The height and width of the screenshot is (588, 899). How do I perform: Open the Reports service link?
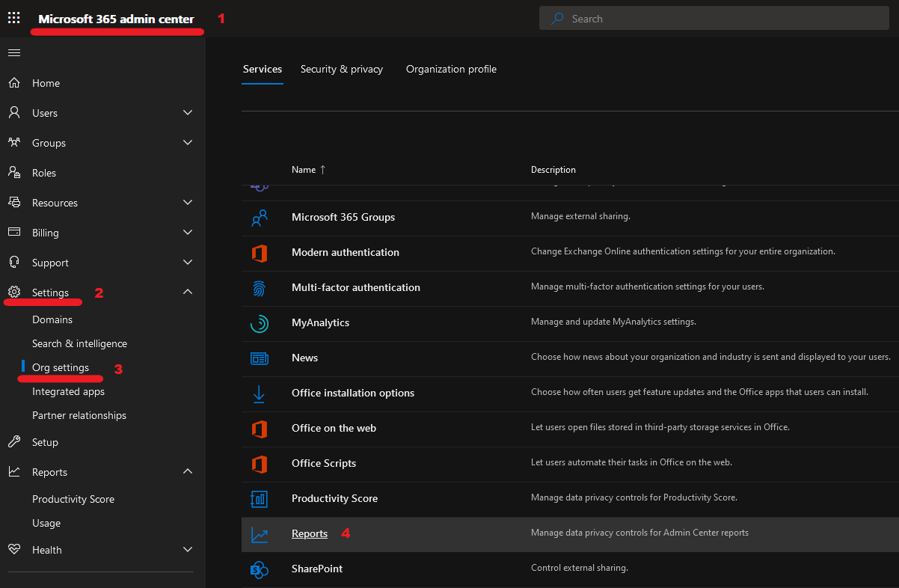pyautogui.click(x=310, y=533)
